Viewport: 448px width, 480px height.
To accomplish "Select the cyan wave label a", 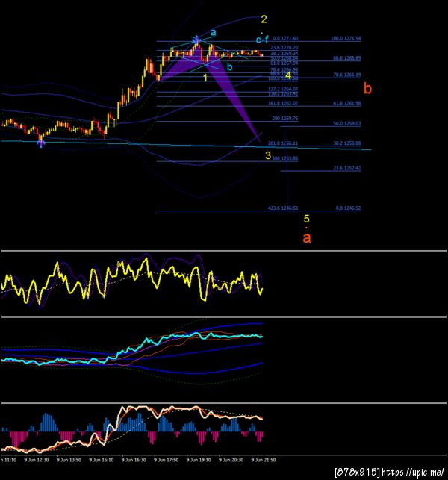I will [213, 32].
